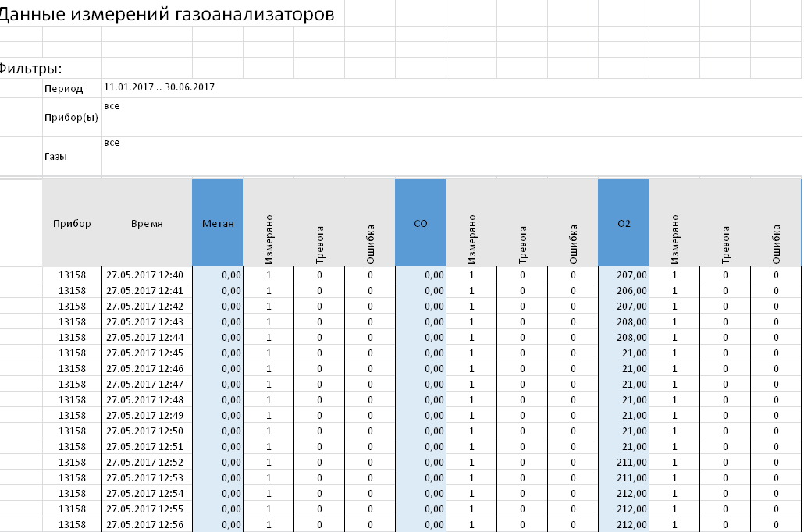Screen dimensions: 804x532
Task: Select the 'Прибор' column header
Action: click(x=72, y=223)
